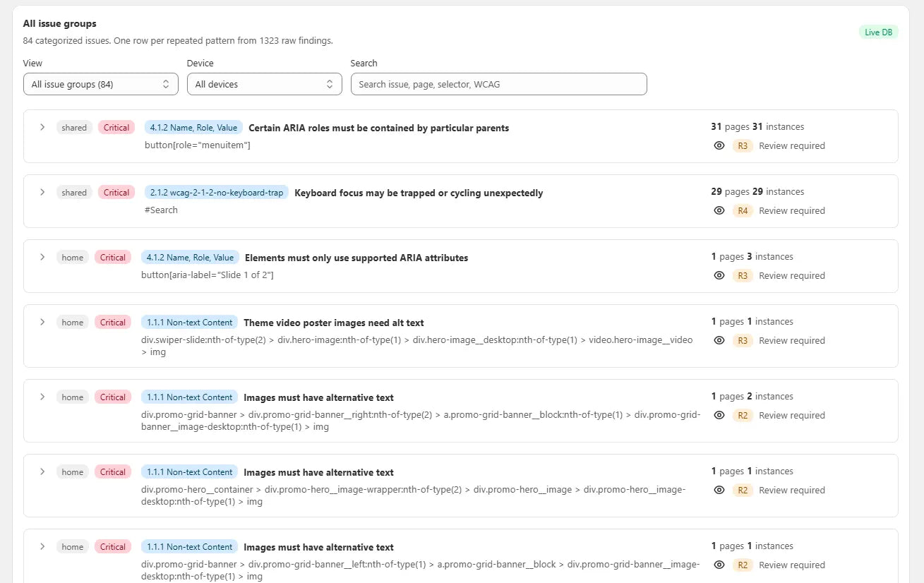Expand the 'Certain ARIA roles' issue row
The height and width of the screenshot is (583, 924).
[x=42, y=127]
